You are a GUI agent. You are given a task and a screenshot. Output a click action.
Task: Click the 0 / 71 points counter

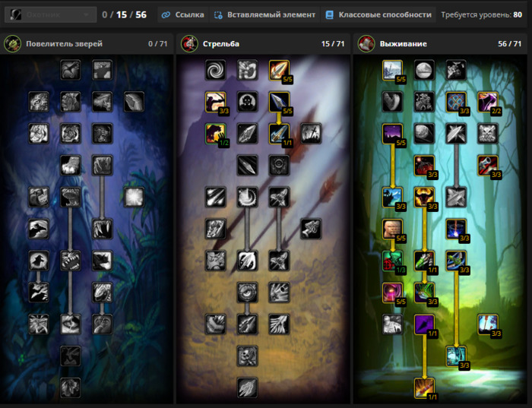tap(158, 44)
